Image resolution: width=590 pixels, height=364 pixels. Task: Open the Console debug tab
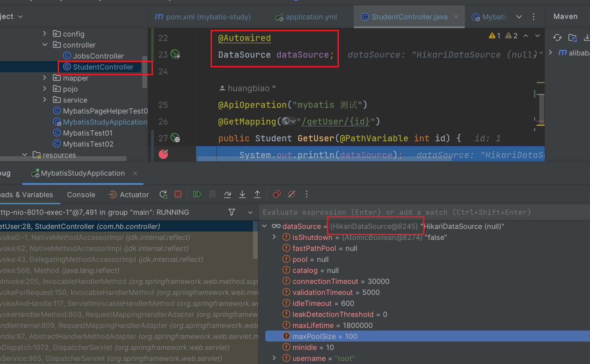tap(81, 195)
